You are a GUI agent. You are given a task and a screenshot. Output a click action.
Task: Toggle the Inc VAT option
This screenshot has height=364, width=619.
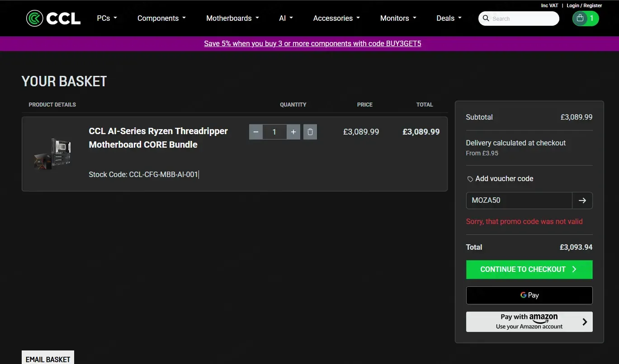pos(549,5)
